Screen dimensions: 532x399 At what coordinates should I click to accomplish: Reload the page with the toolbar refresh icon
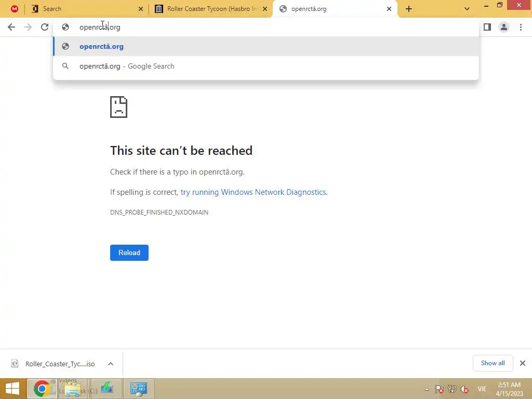pos(45,27)
